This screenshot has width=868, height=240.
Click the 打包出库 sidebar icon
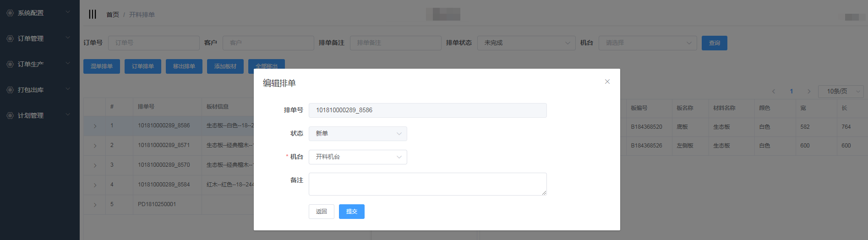tap(10, 90)
